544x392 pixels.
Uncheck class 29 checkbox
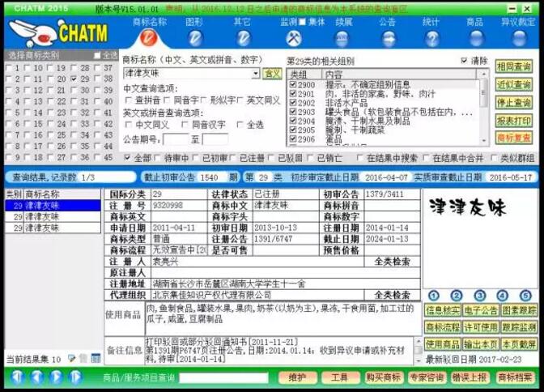[x=75, y=79]
